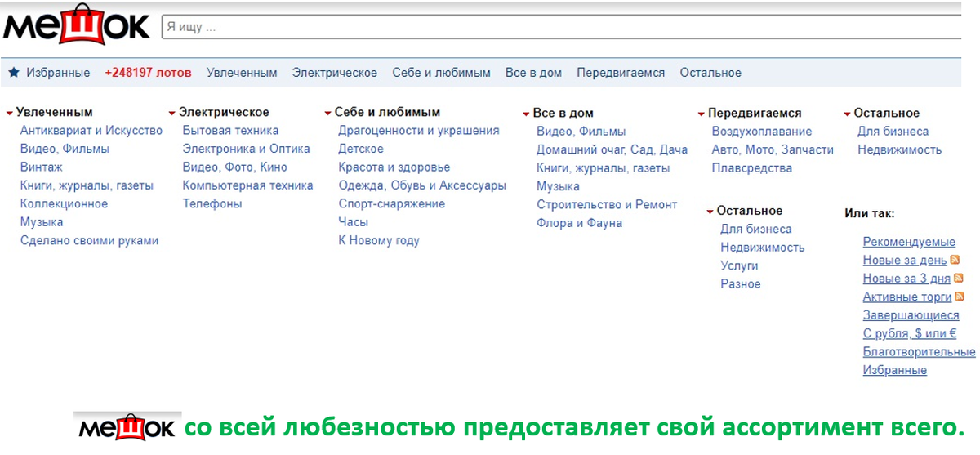Go to Антиквариат и Искусство category
Viewport: 980px width, 455px height.
91,131
